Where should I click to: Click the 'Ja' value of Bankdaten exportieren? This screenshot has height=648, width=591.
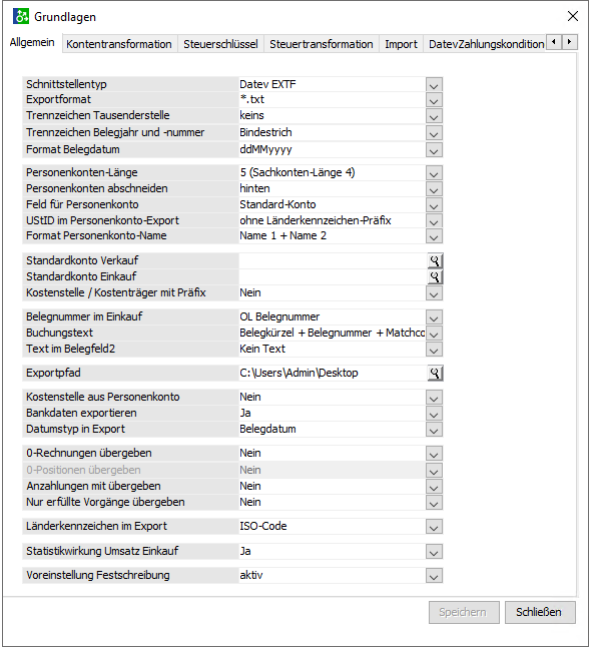coord(245,413)
